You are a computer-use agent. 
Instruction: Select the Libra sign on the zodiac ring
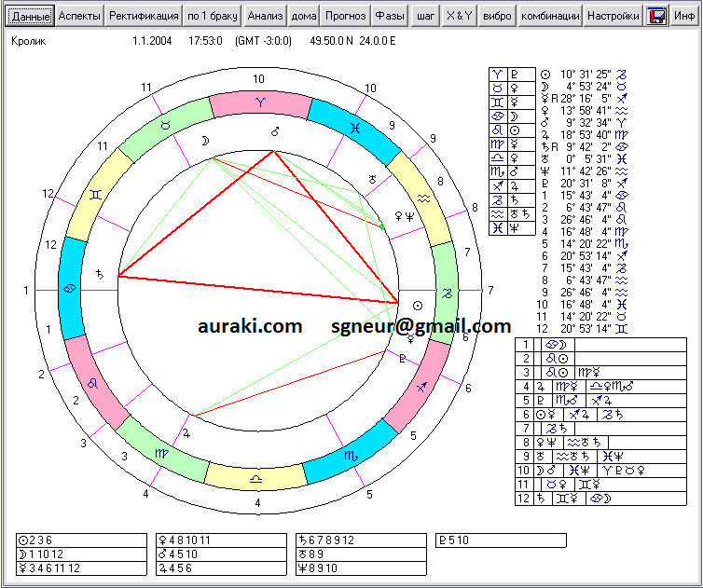255,477
